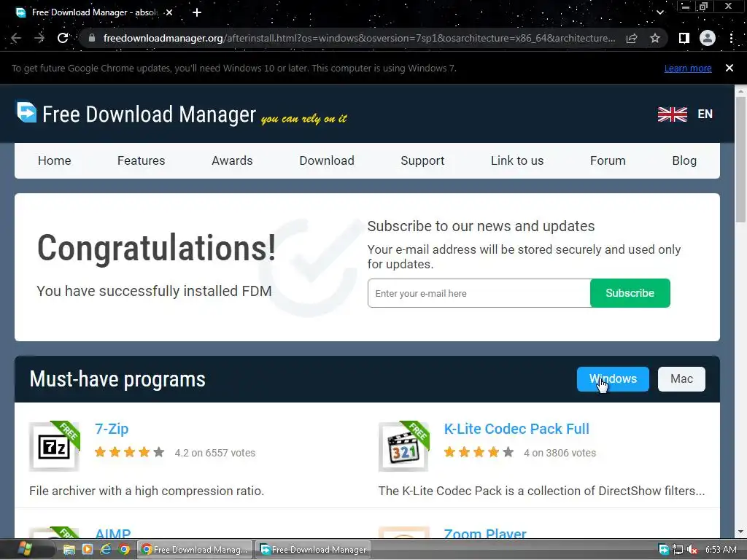Open the 7-Zip program link
This screenshot has width=747, height=560.
(x=112, y=429)
